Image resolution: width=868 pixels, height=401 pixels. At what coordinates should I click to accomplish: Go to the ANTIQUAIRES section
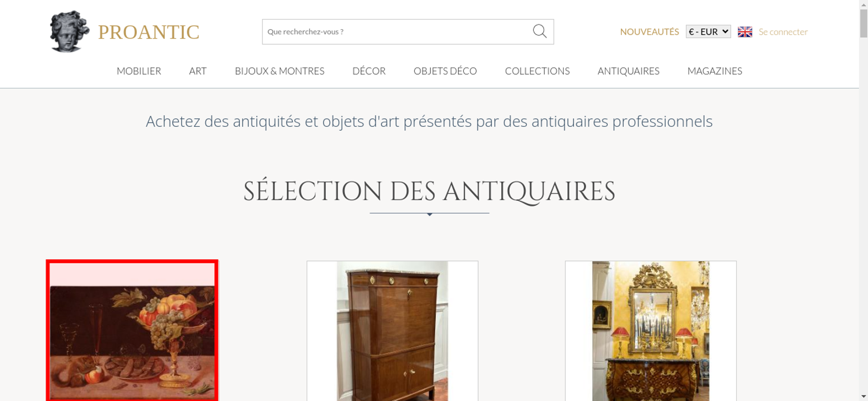pyautogui.click(x=628, y=71)
